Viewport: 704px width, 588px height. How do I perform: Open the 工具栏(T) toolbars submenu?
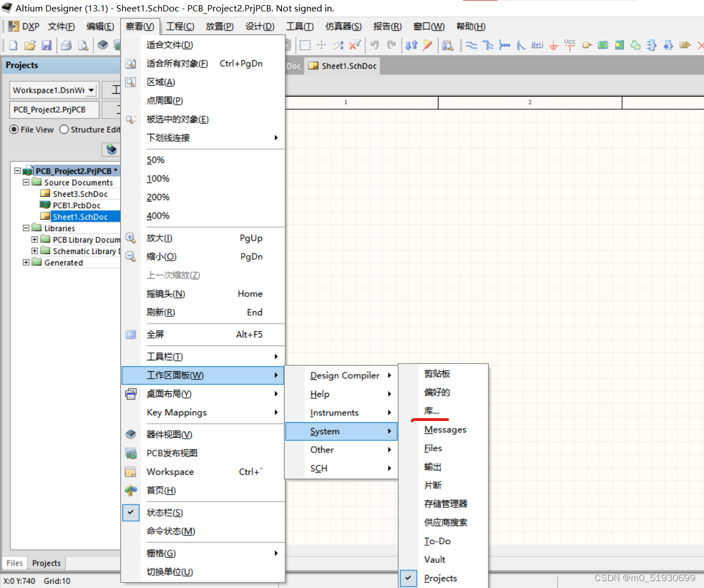pyautogui.click(x=203, y=357)
